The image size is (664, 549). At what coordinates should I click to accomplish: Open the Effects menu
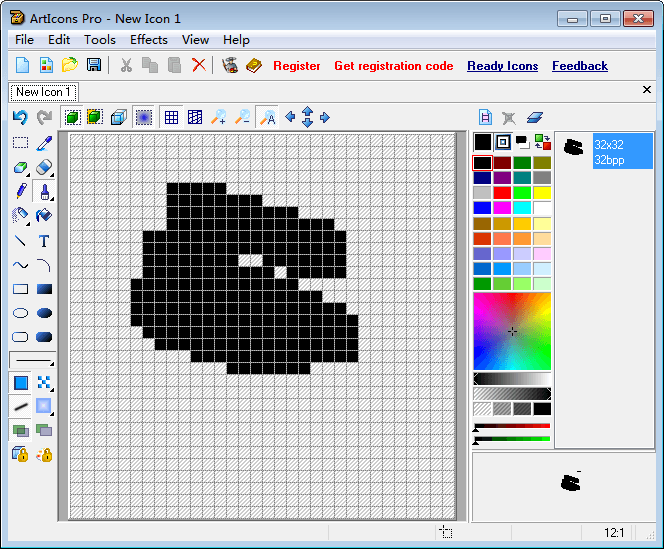[x=148, y=40]
